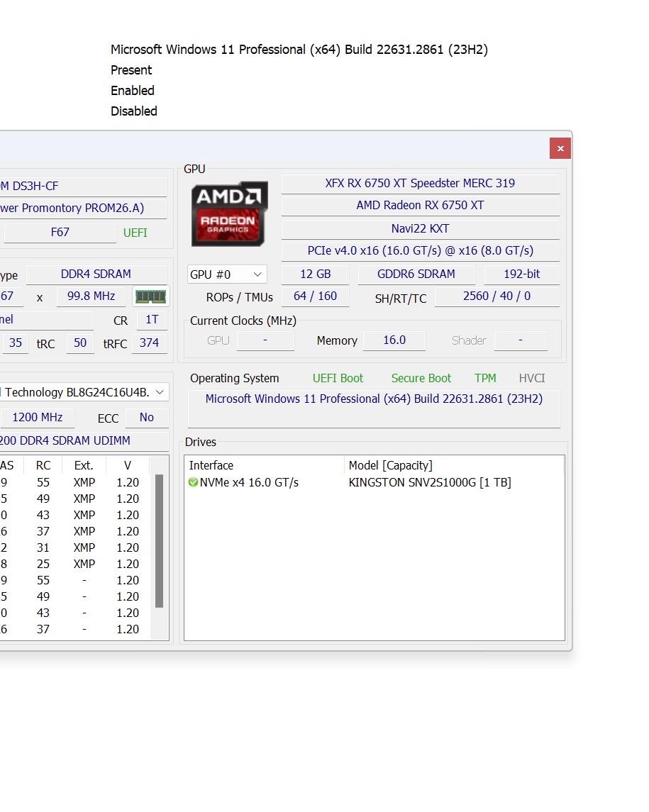Click the tRC value 50
This screenshot has width=649, height=812.
[79, 343]
